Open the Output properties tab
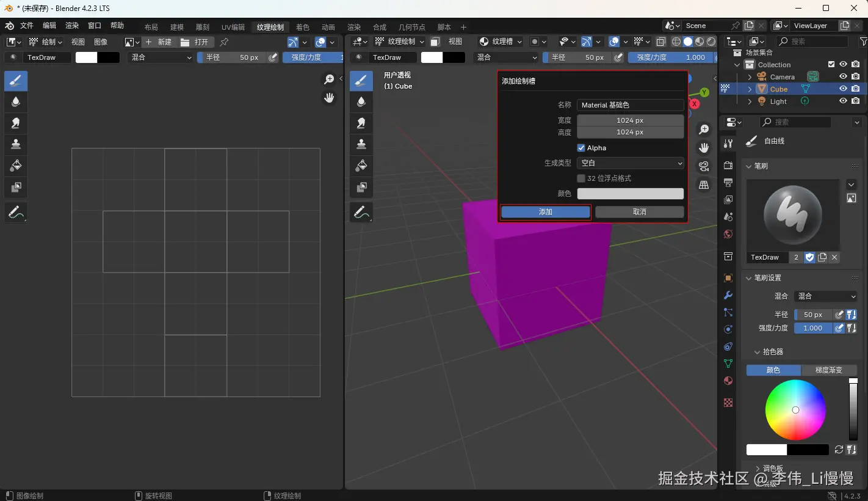 (x=728, y=183)
